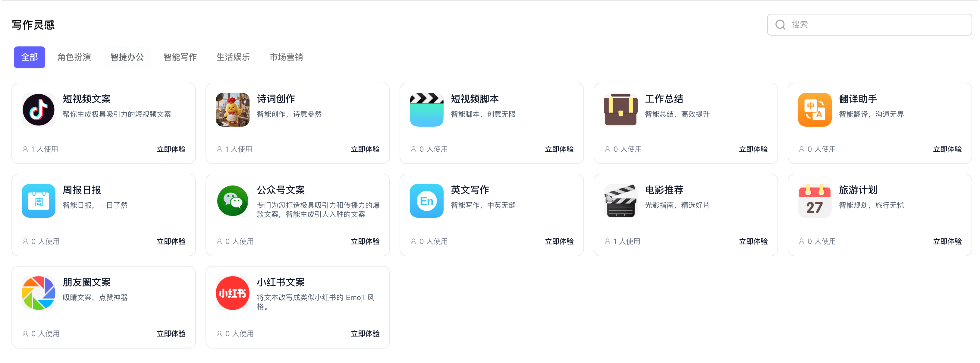980x363 pixels.
Task: Click the calendar 27 icon for 旅游计划
Action: pos(815,200)
